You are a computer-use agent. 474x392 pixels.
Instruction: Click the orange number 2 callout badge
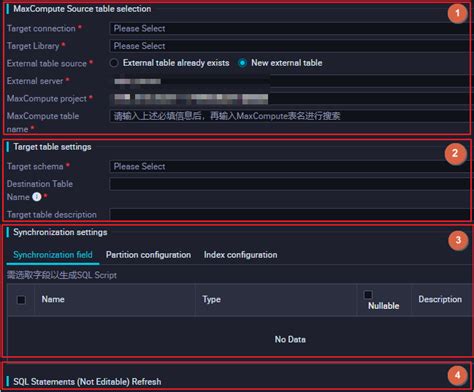click(x=455, y=154)
